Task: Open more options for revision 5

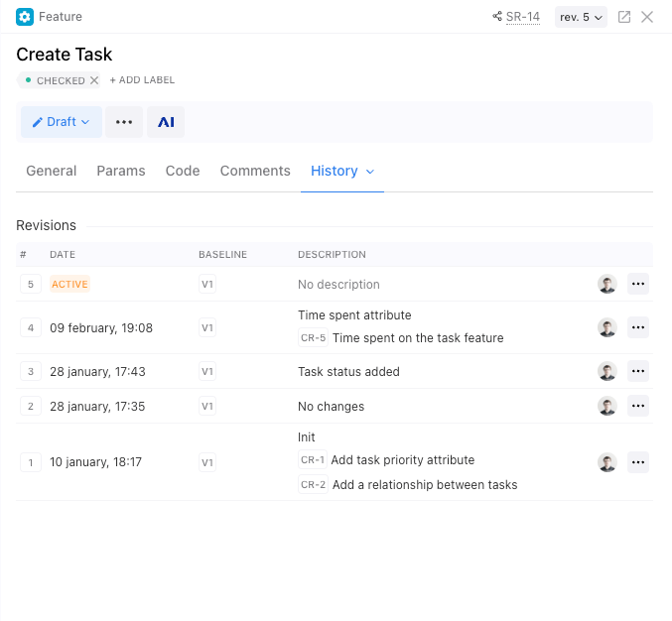Action: coord(638,285)
